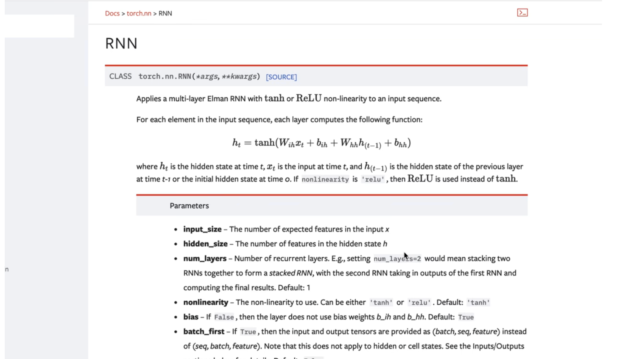
Task: Click "For each element in the input sequence" line
Action: (279, 120)
